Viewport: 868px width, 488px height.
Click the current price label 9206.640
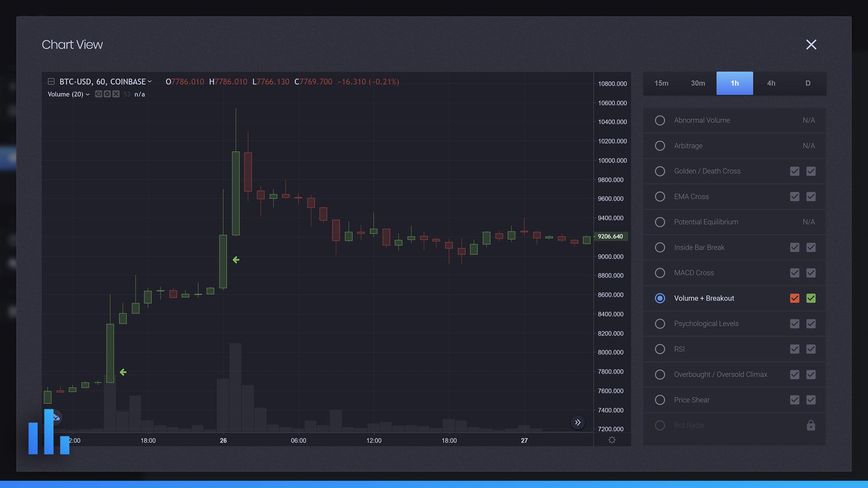pos(611,236)
